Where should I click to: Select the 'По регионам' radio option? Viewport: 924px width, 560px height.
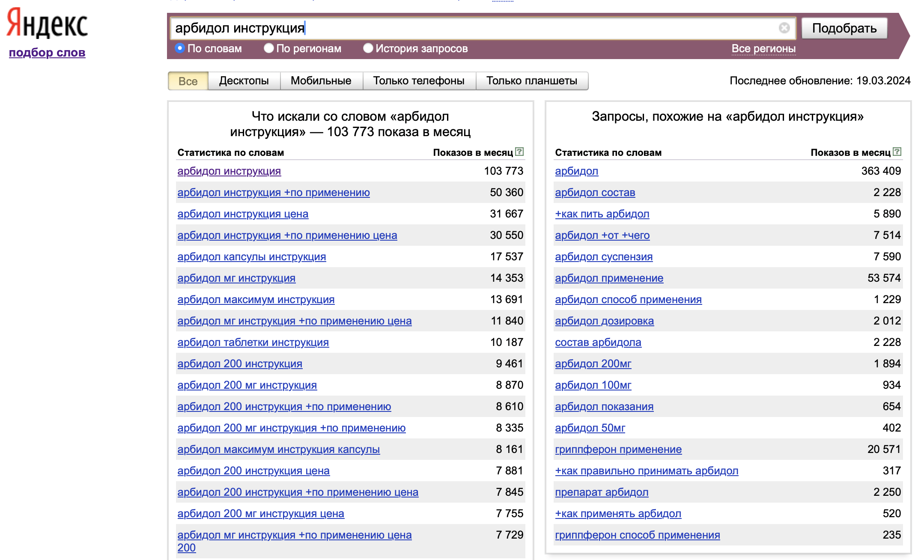click(x=269, y=48)
